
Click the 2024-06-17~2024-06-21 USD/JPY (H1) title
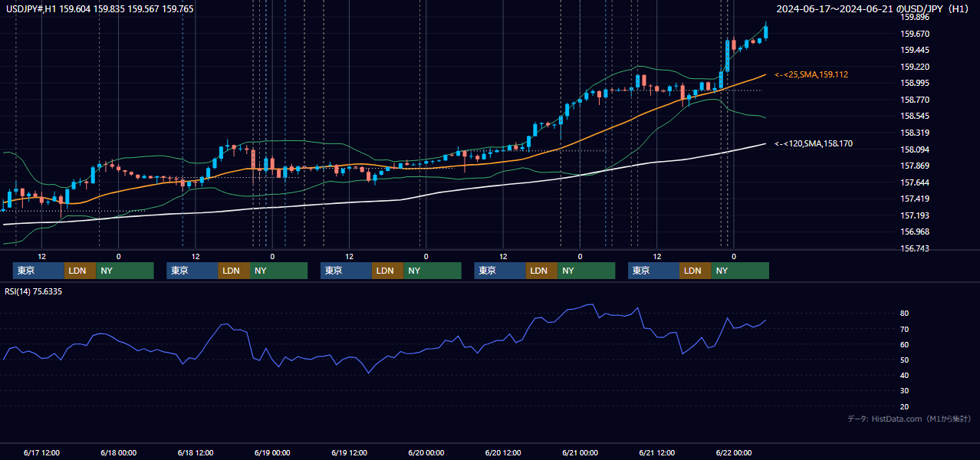click(873, 9)
